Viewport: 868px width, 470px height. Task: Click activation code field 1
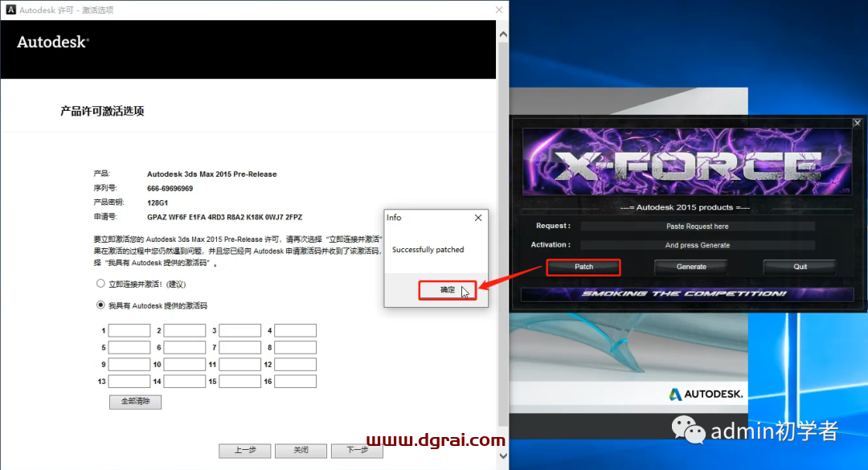129,330
